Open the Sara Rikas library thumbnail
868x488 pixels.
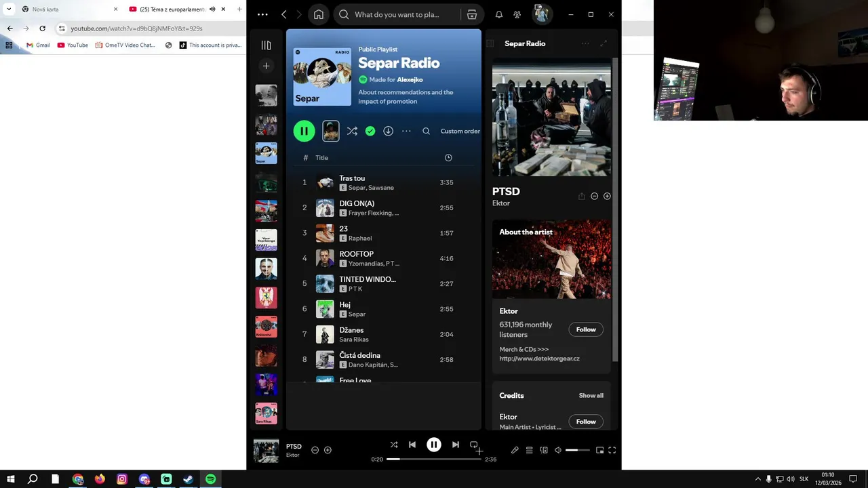266,413
